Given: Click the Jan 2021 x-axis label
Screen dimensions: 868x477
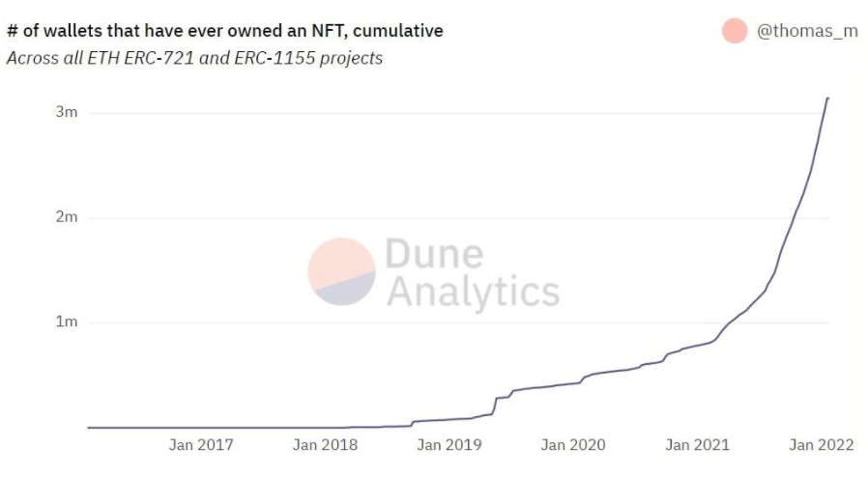Looking at the screenshot, I should (698, 444).
